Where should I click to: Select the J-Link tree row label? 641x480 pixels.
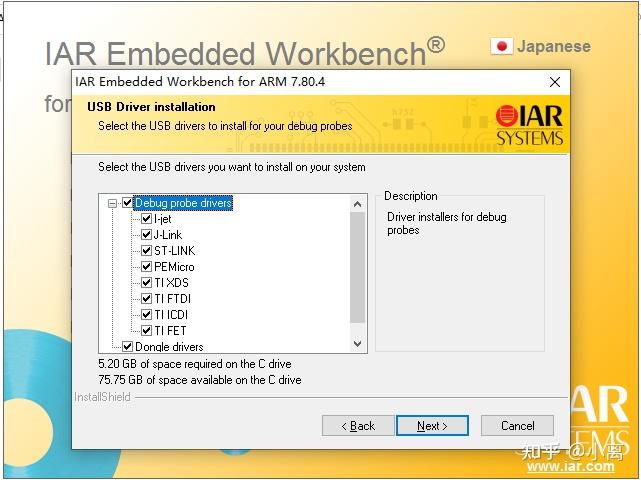click(x=168, y=235)
